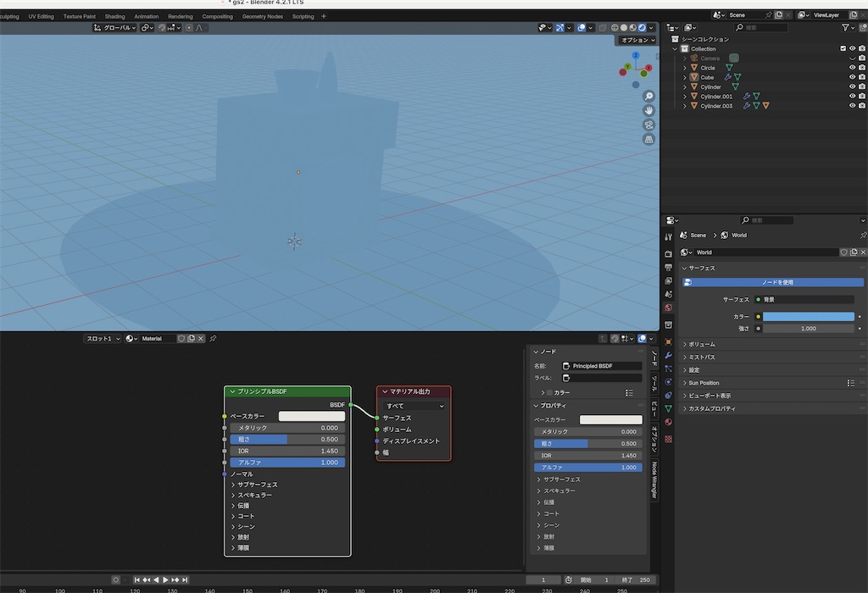The width and height of the screenshot is (868, 593).
Task: Open the View Layer properties tab icon
Action: 668,281
